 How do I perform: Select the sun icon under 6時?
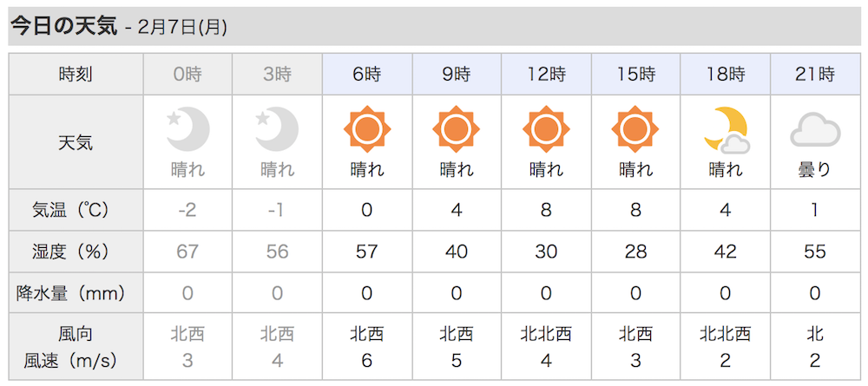click(367, 130)
